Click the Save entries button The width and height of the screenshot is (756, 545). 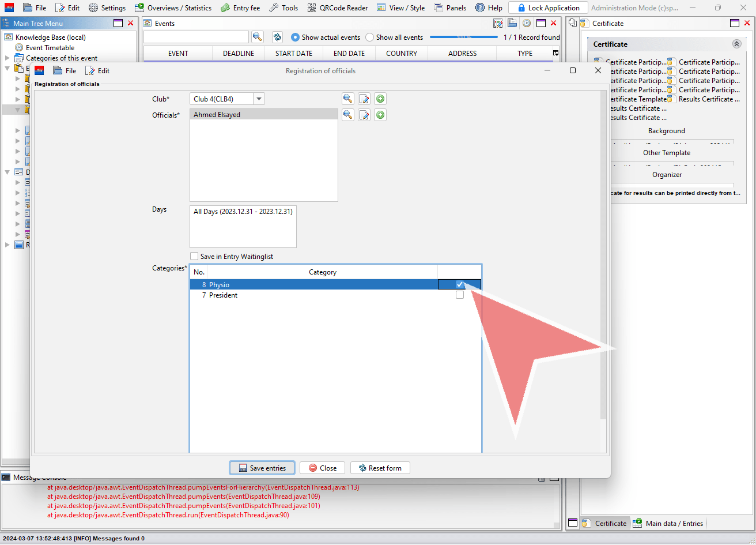tap(262, 468)
